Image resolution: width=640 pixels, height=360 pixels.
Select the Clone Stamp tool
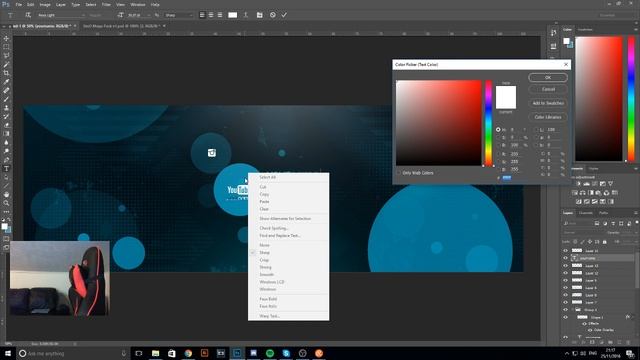6,108
